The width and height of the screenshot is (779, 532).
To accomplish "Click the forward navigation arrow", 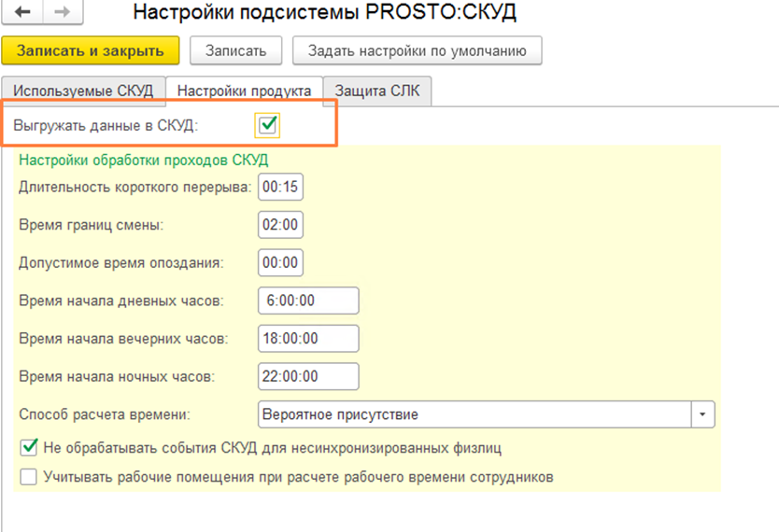I will [x=63, y=12].
